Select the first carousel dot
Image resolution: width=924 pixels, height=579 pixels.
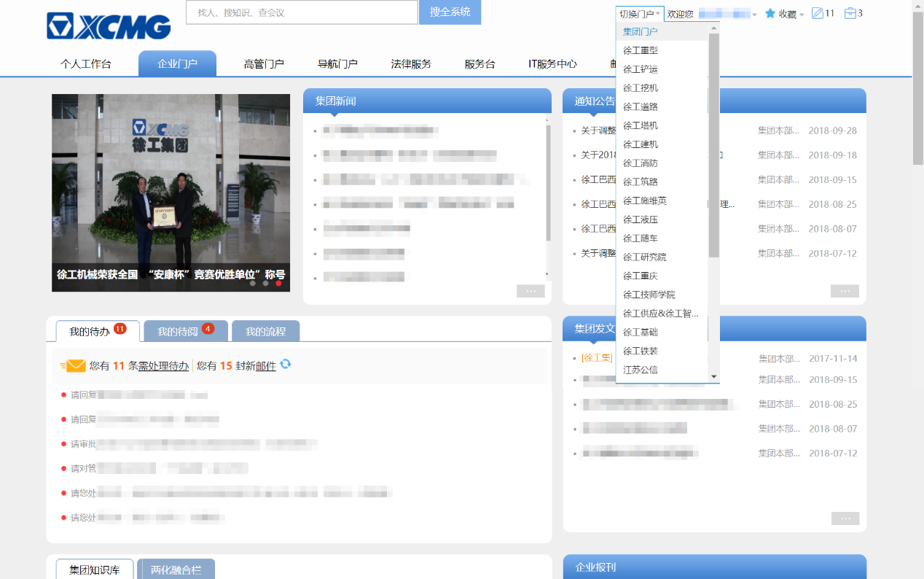point(253,283)
